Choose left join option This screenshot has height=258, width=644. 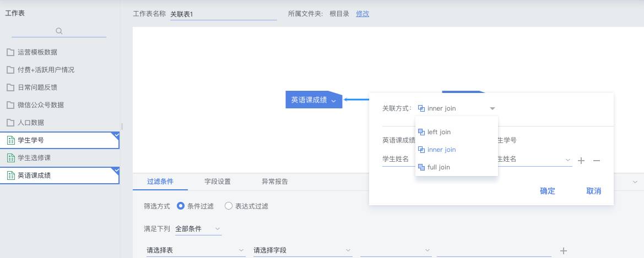[x=456, y=132]
